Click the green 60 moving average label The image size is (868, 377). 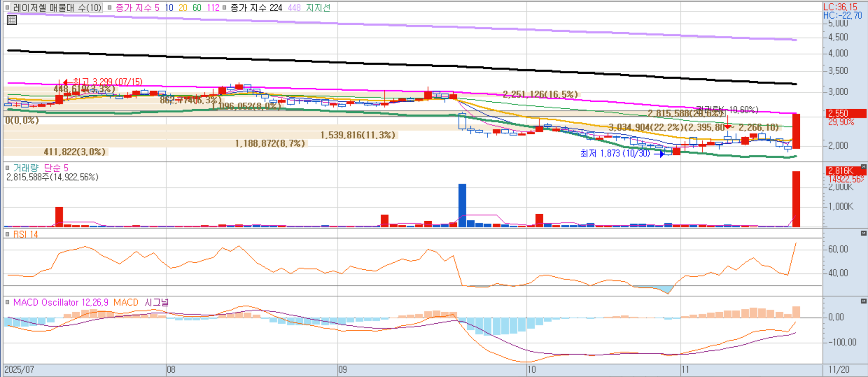(197, 7)
